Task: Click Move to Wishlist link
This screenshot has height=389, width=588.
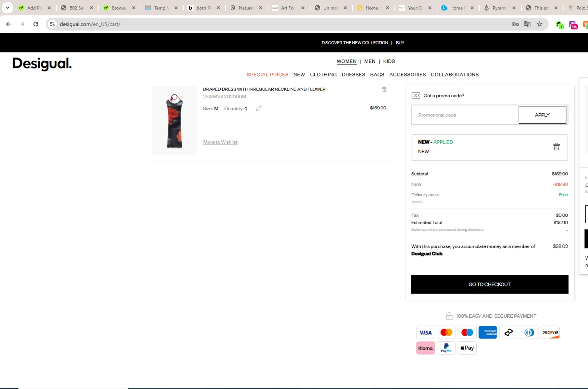Action: [220, 142]
